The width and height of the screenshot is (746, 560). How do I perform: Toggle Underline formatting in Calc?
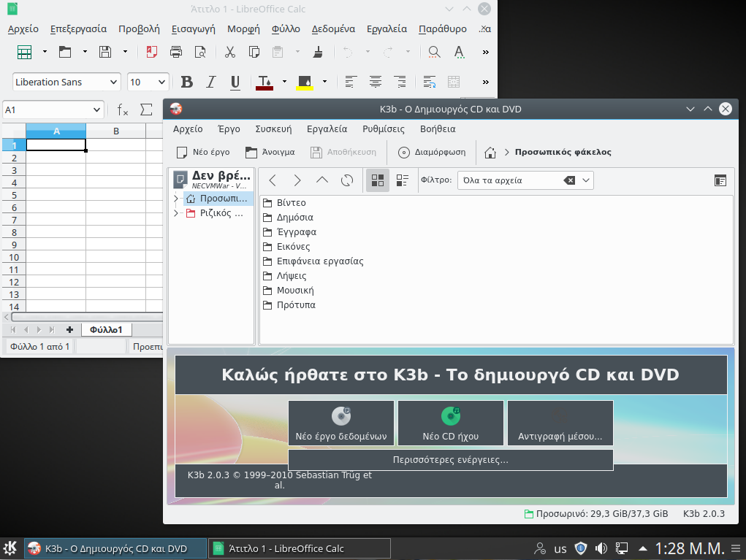click(x=235, y=83)
